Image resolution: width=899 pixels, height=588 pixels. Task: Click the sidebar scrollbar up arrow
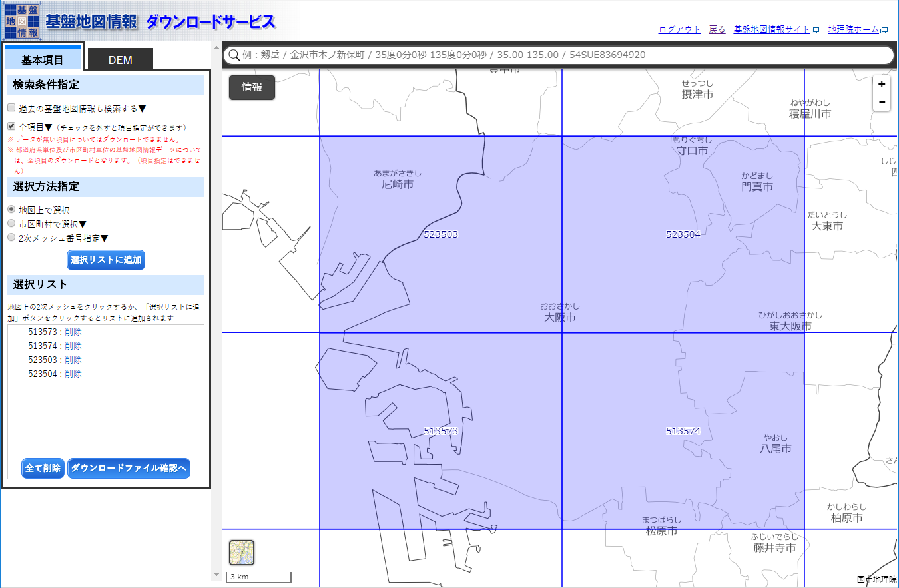pyautogui.click(x=216, y=47)
